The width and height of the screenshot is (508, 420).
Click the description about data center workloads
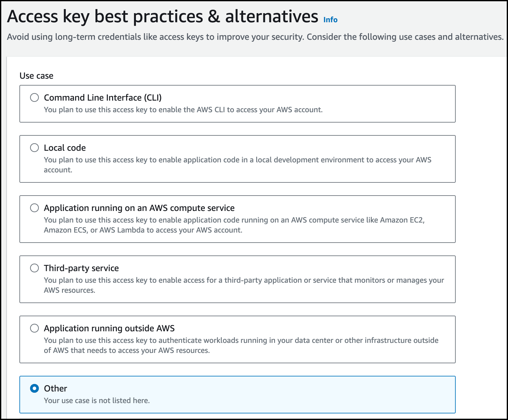click(241, 340)
